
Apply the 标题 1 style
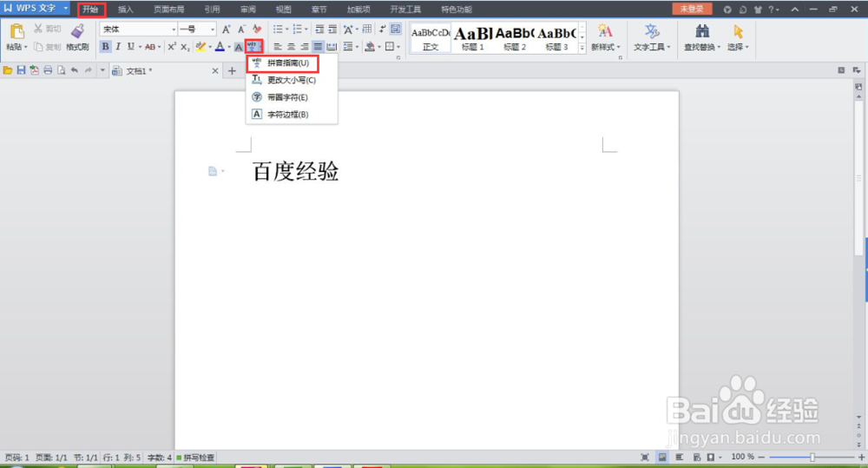pyautogui.click(x=473, y=37)
